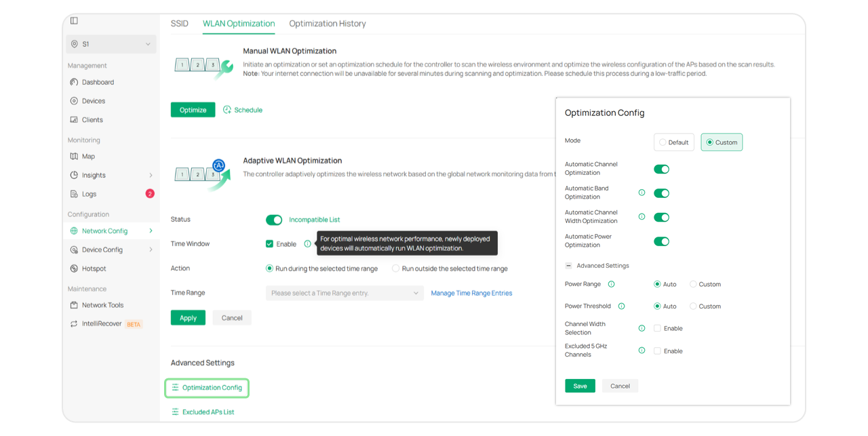Image resolution: width=868 pixels, height=436 pixels.
Task: Open the Excluded APs List link
Action: click(203, 412)
